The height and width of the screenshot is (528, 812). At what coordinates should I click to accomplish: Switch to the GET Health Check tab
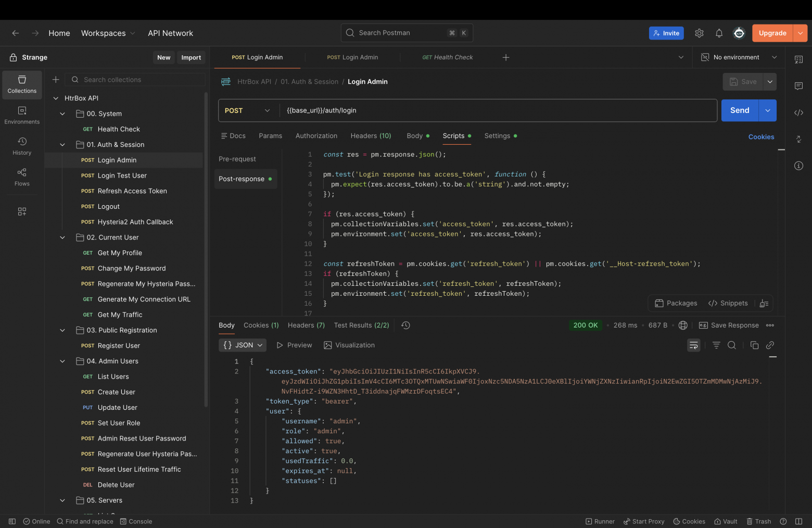click(448, 57)
